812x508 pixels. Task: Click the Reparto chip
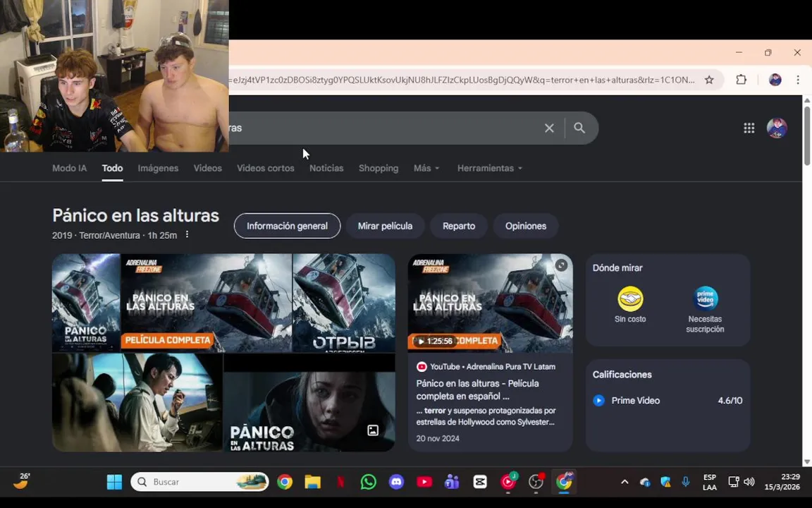point(459,226)
